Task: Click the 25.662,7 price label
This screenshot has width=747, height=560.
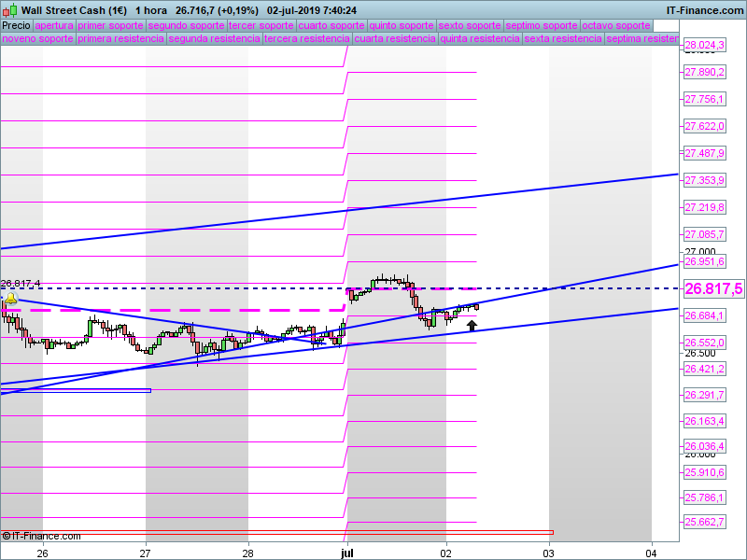Action: click(705, 522)
